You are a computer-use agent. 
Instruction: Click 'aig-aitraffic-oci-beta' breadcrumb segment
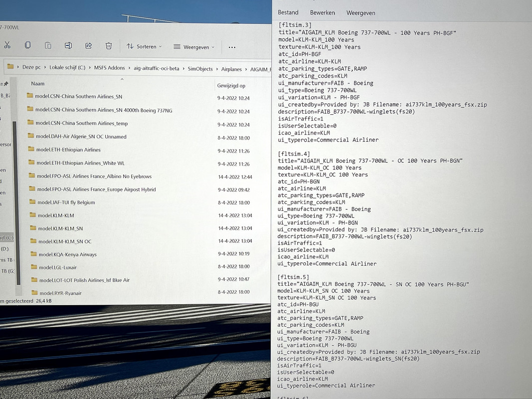pyautogui.click(x=157, y=68)
